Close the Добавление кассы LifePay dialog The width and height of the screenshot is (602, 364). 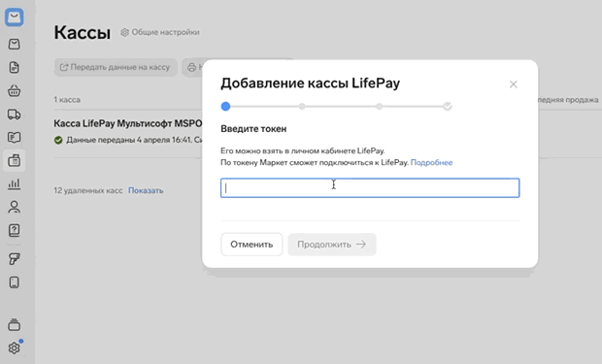[x=514, y=84]
